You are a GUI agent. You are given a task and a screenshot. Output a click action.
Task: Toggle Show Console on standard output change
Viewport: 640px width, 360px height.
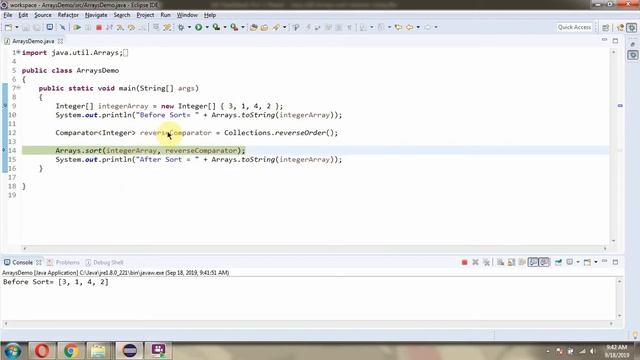533,262
